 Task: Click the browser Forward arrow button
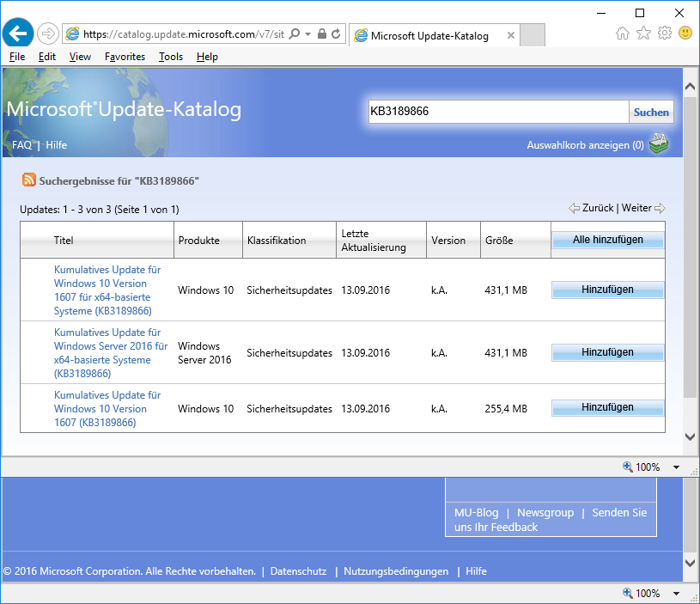point(48,34)
